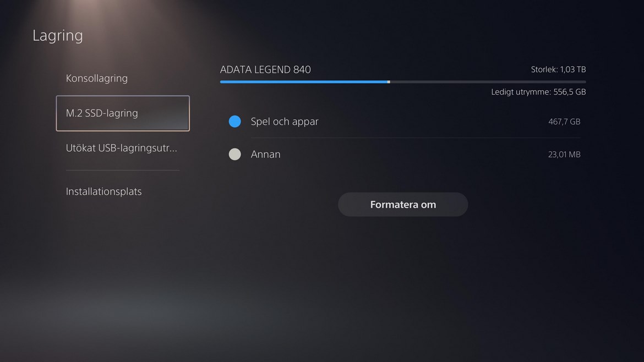Screen dimensions: 644x362
Task: Click the blue used portion of storage bar
Action: tap(303, 82)
